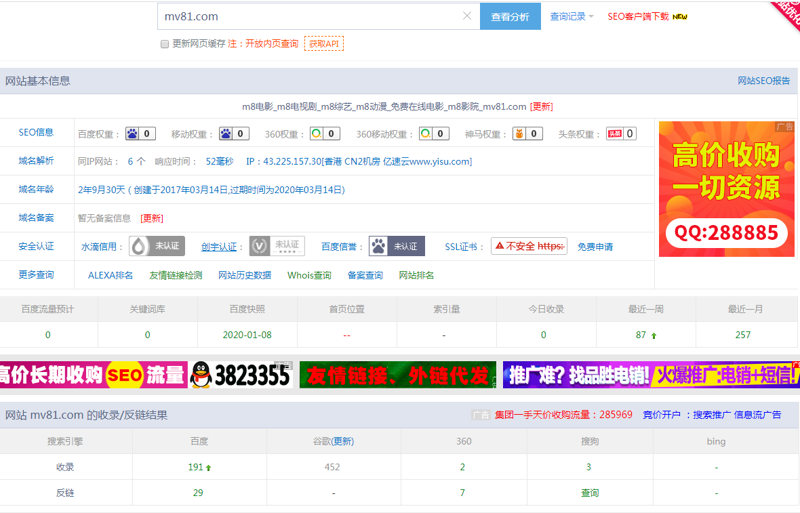Click the 集团一手天价收购流量 ad link

[x=563, y=414]
